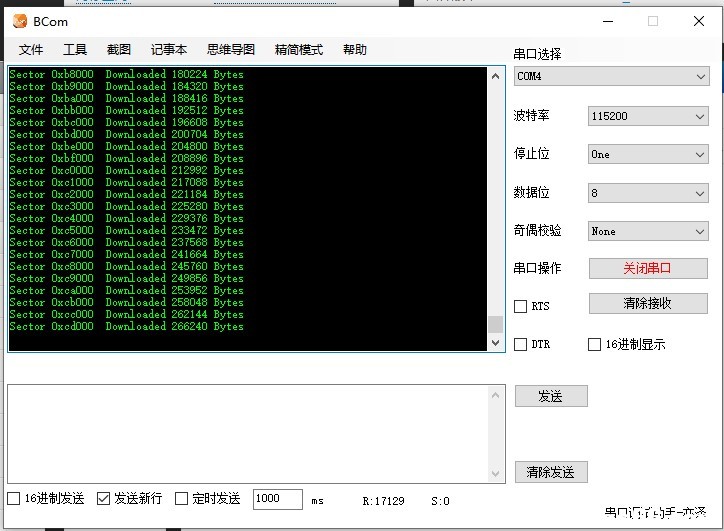Click the 截图 screenshot menu item
This screenshot has height=531, width=724.
click(118, 50)
